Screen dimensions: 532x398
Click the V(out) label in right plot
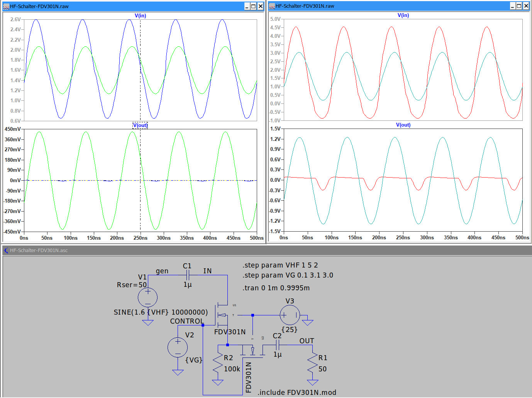[403, 125]
